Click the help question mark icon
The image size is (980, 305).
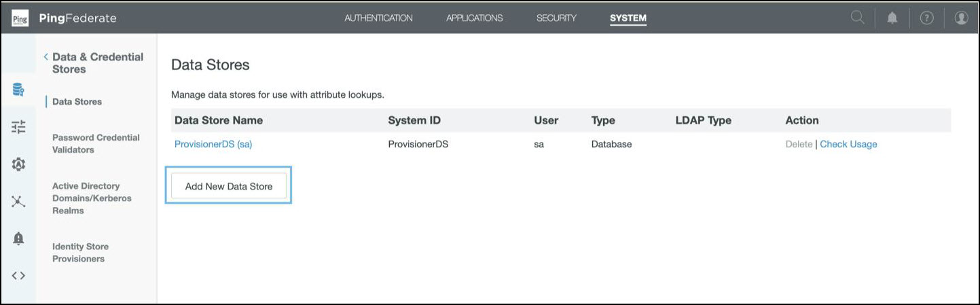926,18
